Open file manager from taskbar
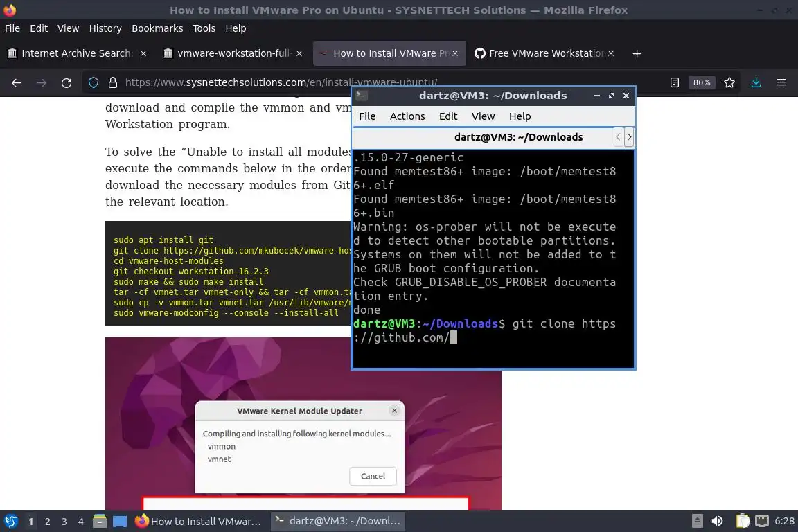This screenshot has width=798, height=532. pyautogui.click(x=100, y=522)
